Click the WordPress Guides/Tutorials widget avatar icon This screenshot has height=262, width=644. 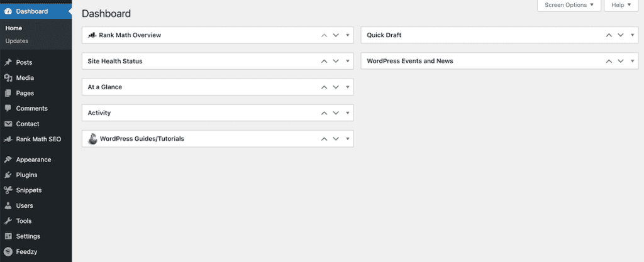click(92, 139)
